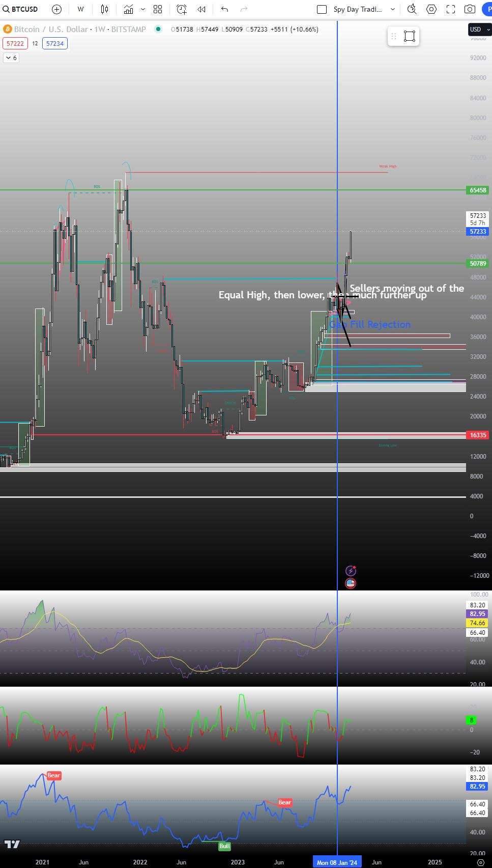Click the sell price 57222 button

pos(14,44)
